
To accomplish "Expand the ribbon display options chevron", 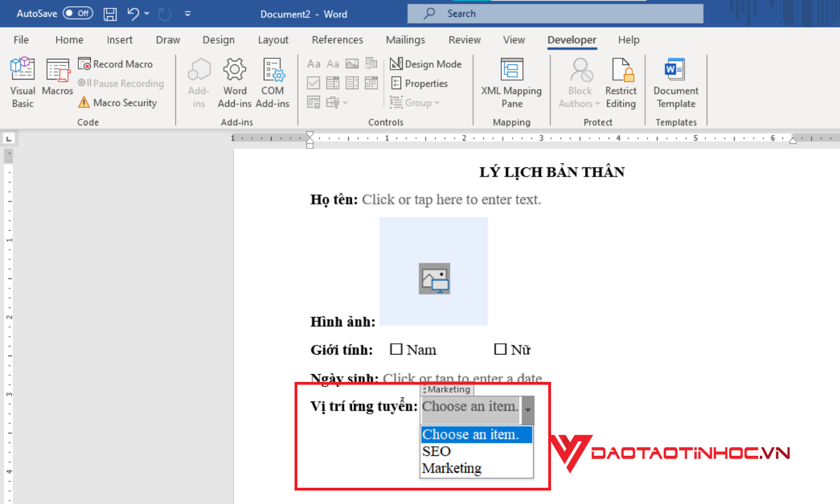I will [188, 13].
